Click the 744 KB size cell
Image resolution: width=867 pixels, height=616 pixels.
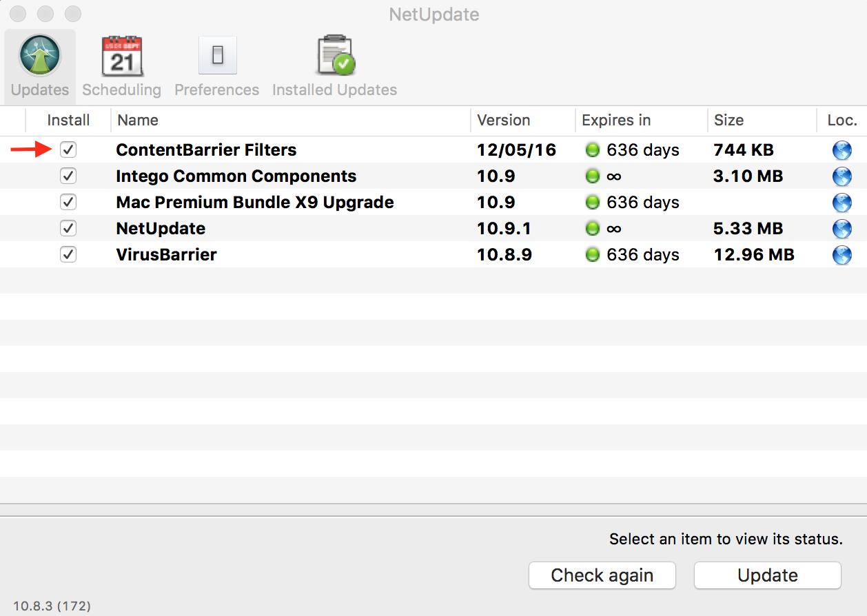click(744, 150)
